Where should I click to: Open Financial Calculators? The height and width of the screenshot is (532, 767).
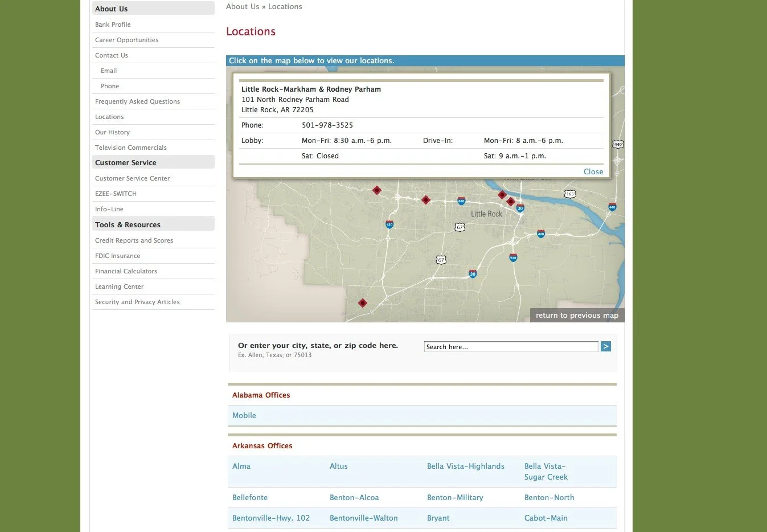click(x=126, y=271)
